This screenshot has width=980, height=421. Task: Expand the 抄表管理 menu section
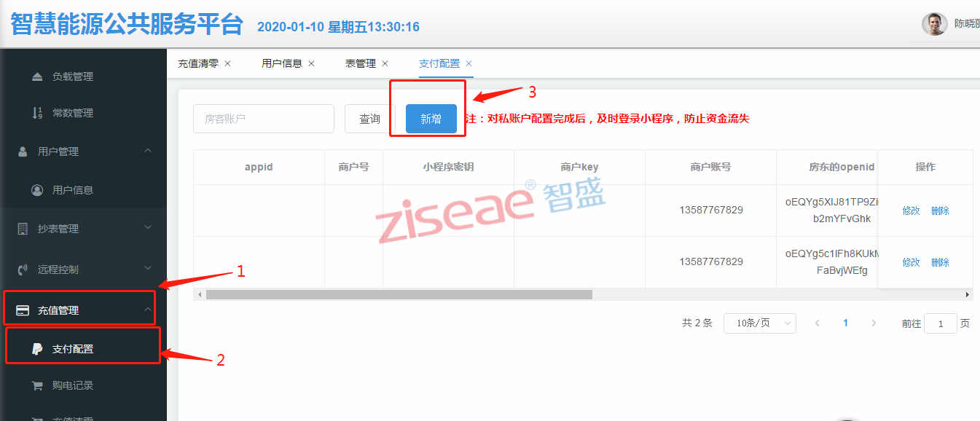pos(148,228)
